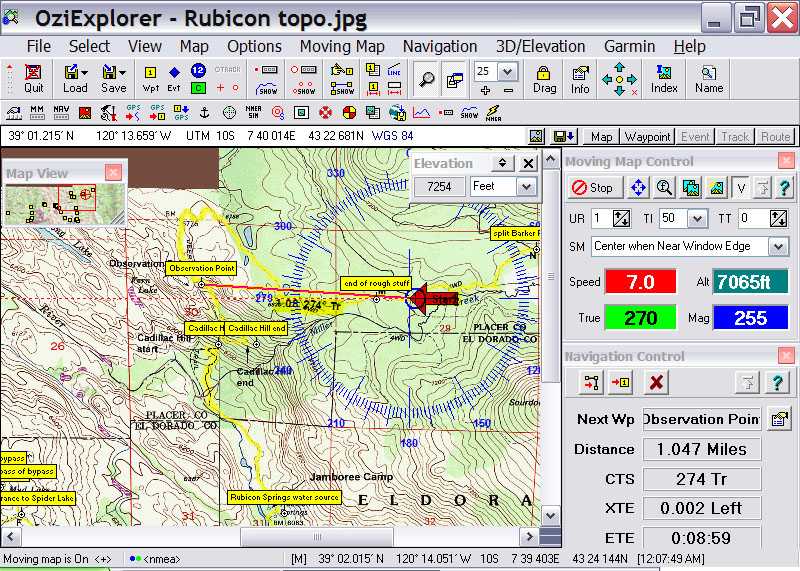This screenshot has width=800, height=571.
Task: Click the Map View thumbnail
Action: 65,204
